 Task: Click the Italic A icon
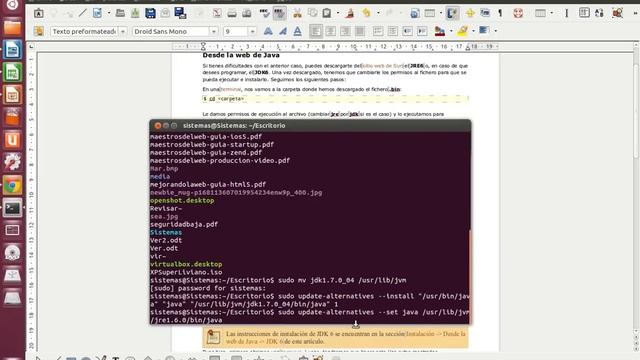coord(282,31)
